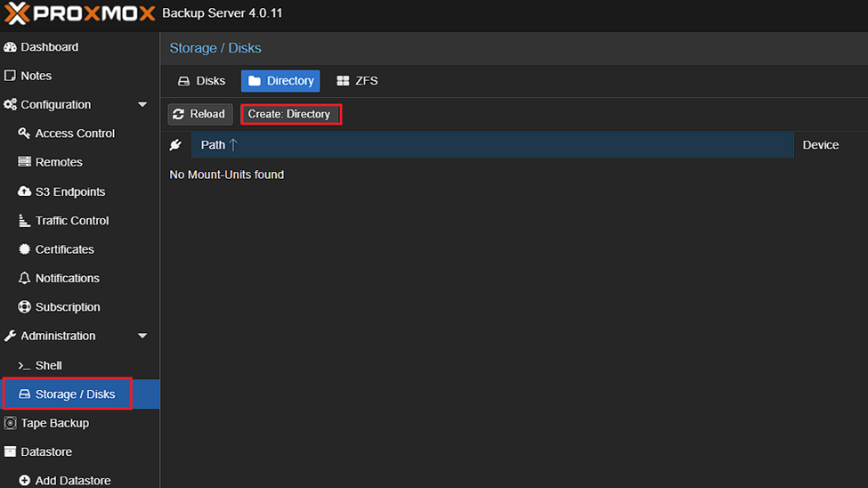
Task: Switch to the Disks tab
Action: point(202,81)
